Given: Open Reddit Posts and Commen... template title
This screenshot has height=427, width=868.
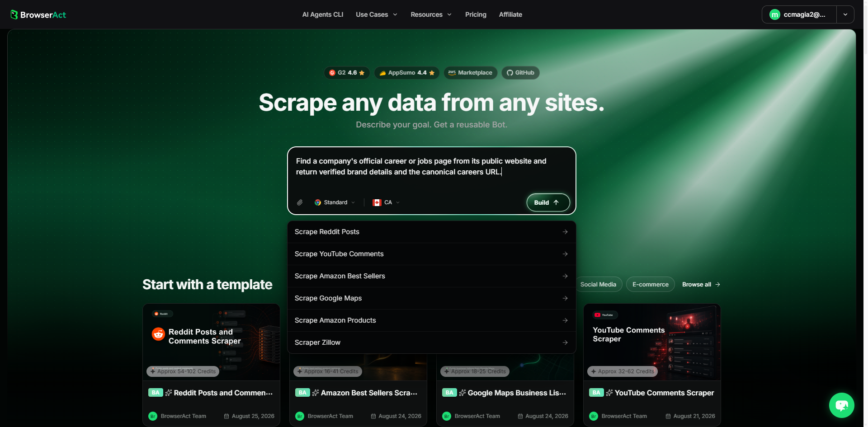Looking at the screenshot, I should (x=223, y=393).
